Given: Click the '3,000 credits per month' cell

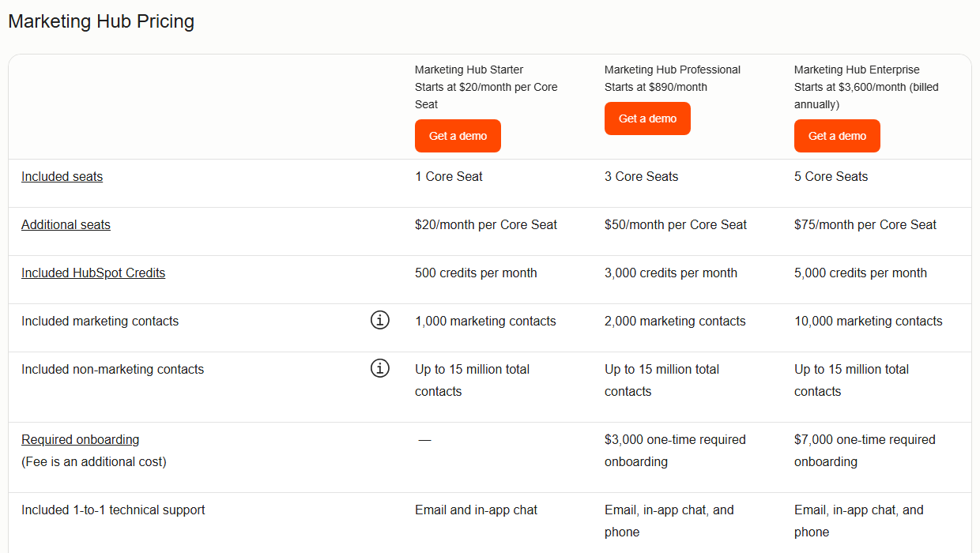Looking at the screenshot, I should (x=671, y=273).
